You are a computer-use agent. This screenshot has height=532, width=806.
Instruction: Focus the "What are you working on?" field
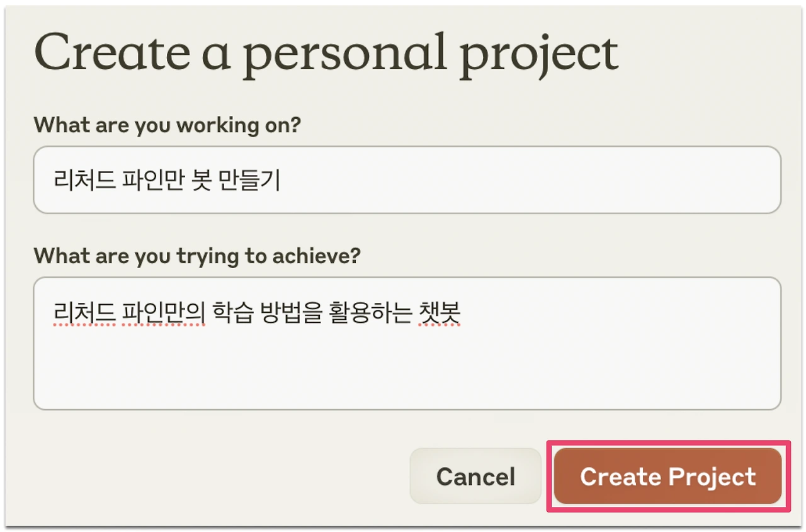point(407,180)
